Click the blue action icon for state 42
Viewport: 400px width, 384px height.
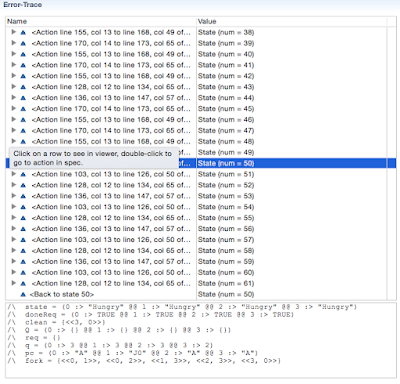(x=23, y=76)
